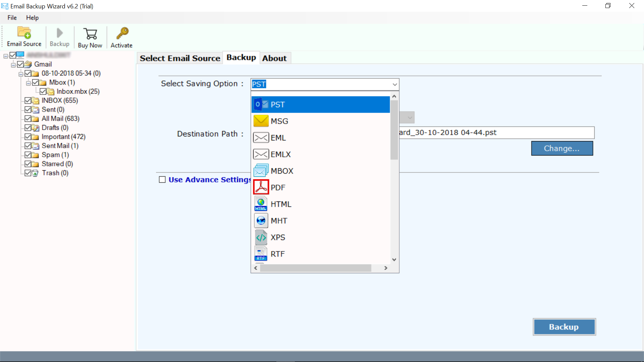Switch to the About tab
Viewport: 644px width, 362px height.
coord(274,58)
